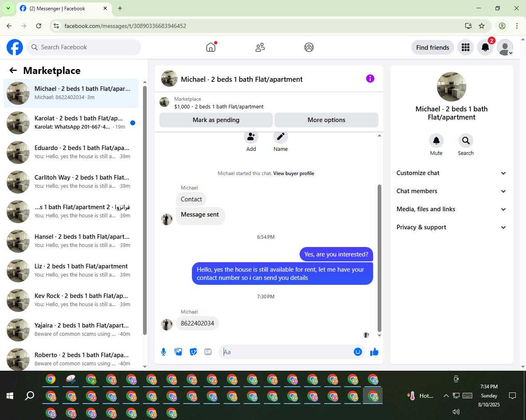Choose a GIF for the message
The width and height of the screenshot is (526, 420).
click(x=208, y=352)
